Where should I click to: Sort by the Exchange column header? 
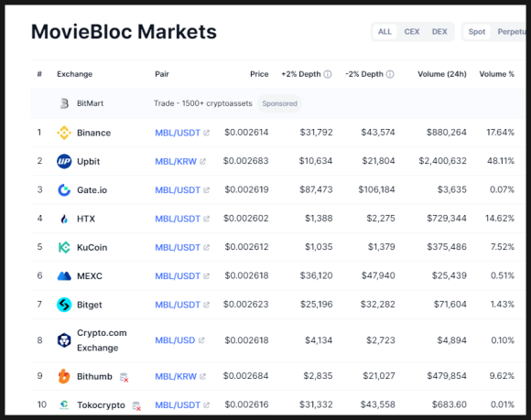click(x=74, y=74)
